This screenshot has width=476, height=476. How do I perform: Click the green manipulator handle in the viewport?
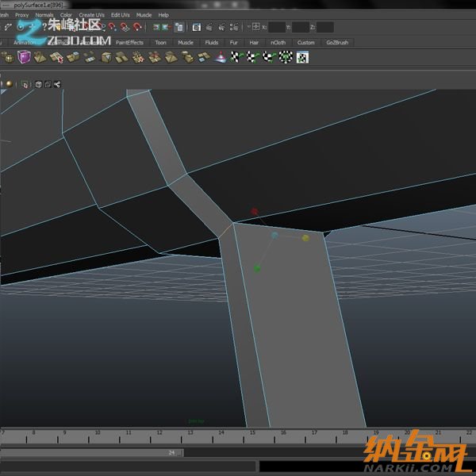[x=256, y=269]
